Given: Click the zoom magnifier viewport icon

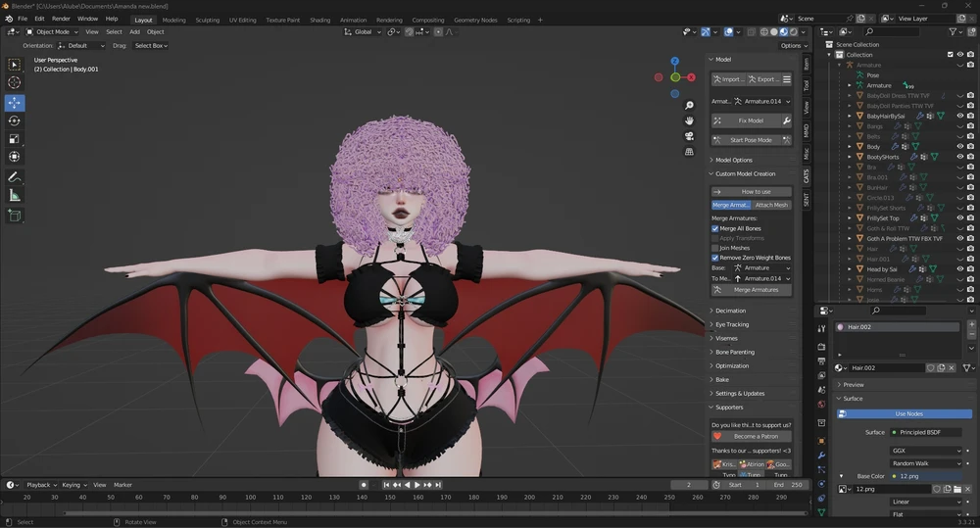Looking at the screenshot, I should pyautogui.click(x=689, y=105).
